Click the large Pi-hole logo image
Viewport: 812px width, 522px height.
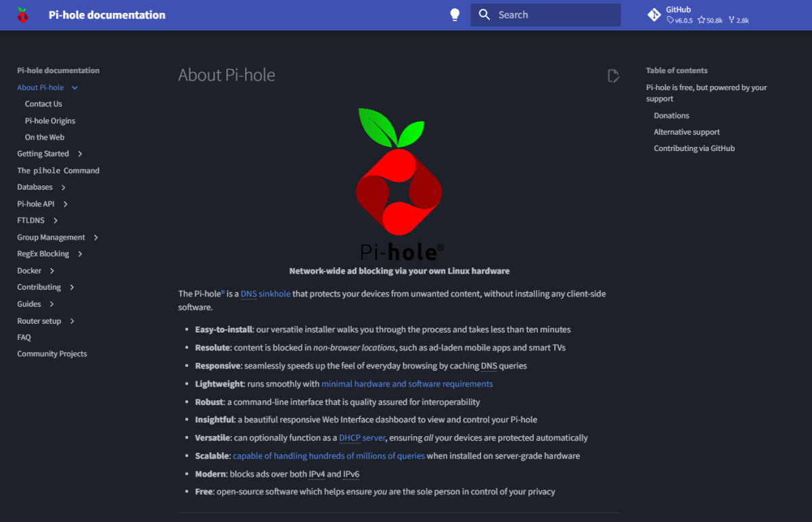(399, 184)
